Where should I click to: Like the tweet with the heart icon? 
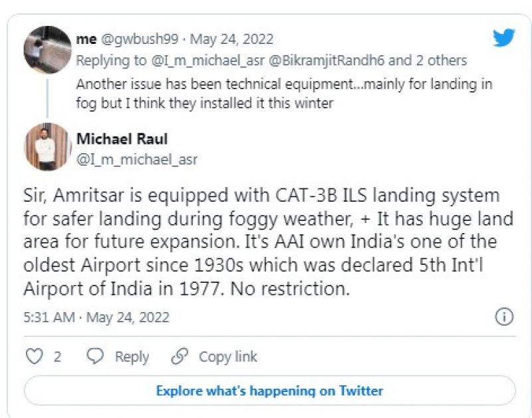coord(34,357)
